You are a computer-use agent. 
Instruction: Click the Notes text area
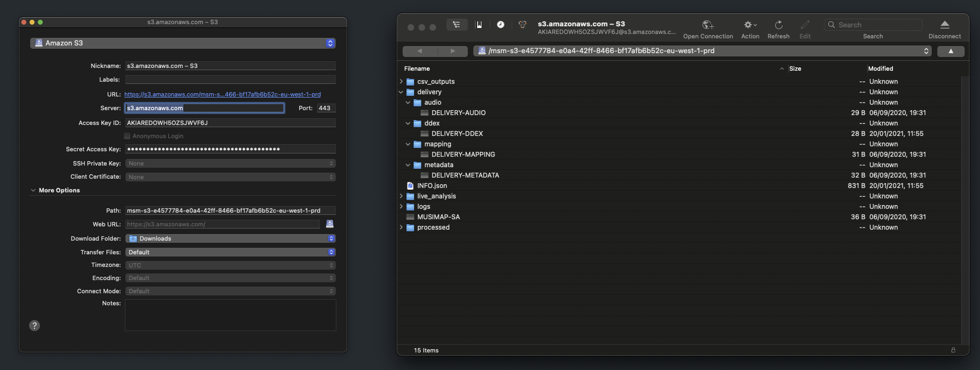point(231,315)
